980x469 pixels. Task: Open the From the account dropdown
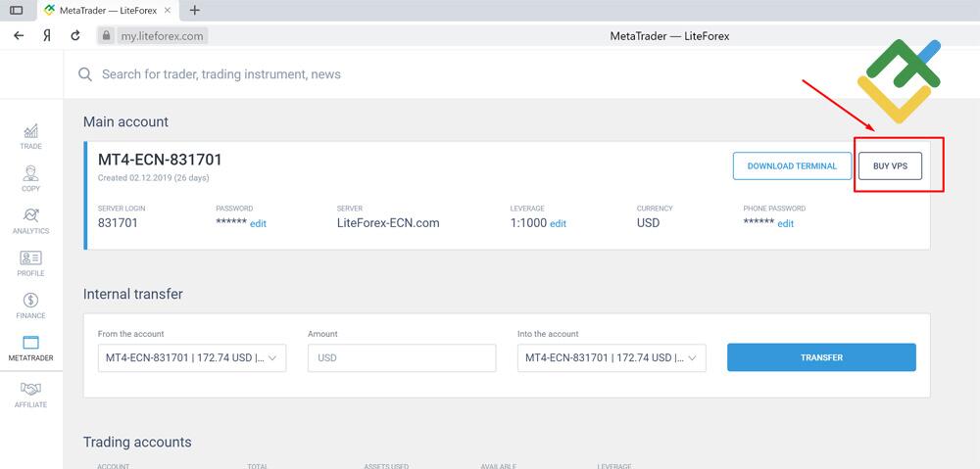192,357
